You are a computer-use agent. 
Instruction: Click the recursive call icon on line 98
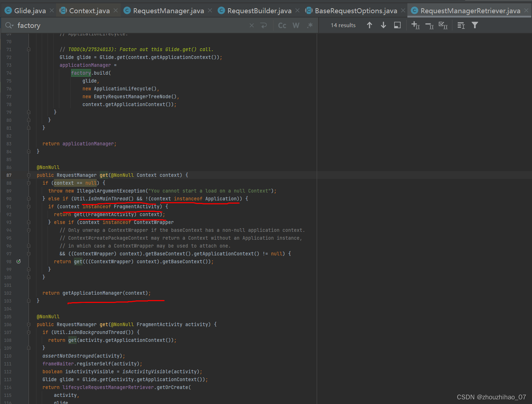(19, 261)
